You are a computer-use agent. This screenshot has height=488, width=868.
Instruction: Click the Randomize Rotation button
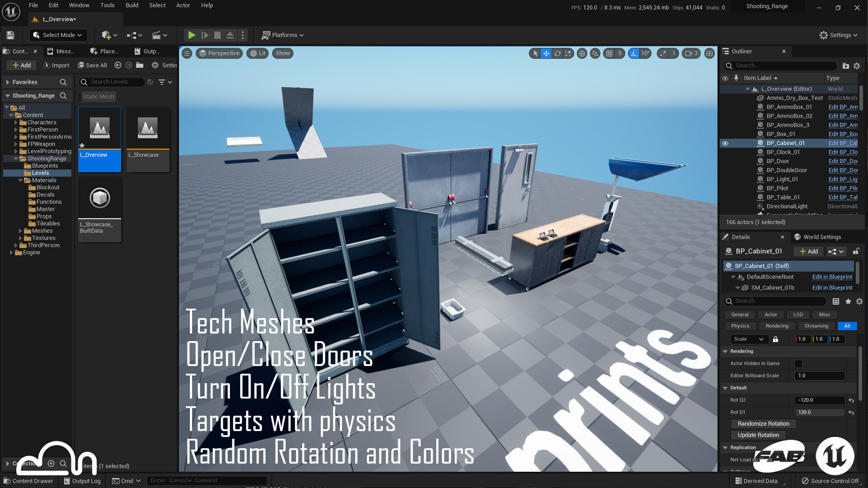[764, 424]
